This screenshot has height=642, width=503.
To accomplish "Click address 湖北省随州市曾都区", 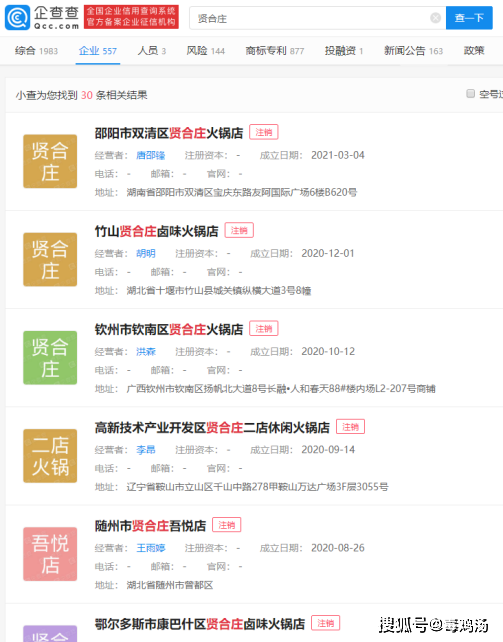I will pyautogui.click(x=170, y=585).
